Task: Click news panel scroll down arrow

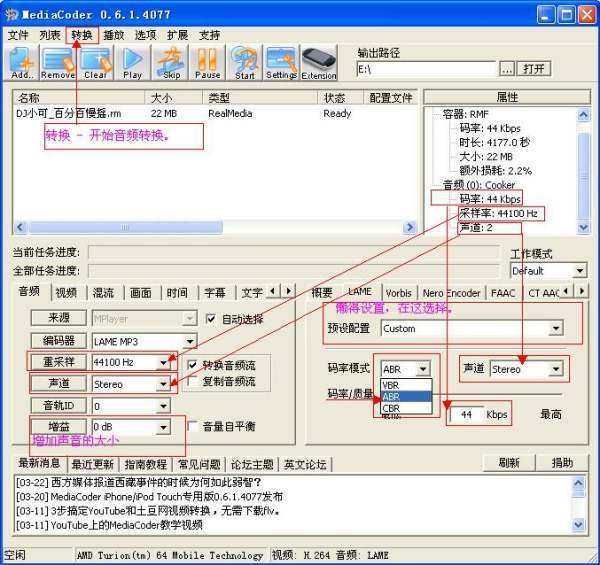Action: coord(578,524)
